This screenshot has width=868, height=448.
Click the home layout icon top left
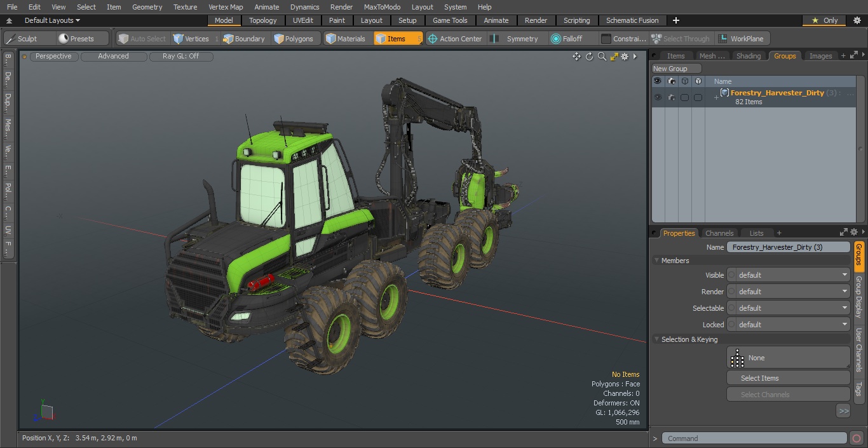[9, 20]
